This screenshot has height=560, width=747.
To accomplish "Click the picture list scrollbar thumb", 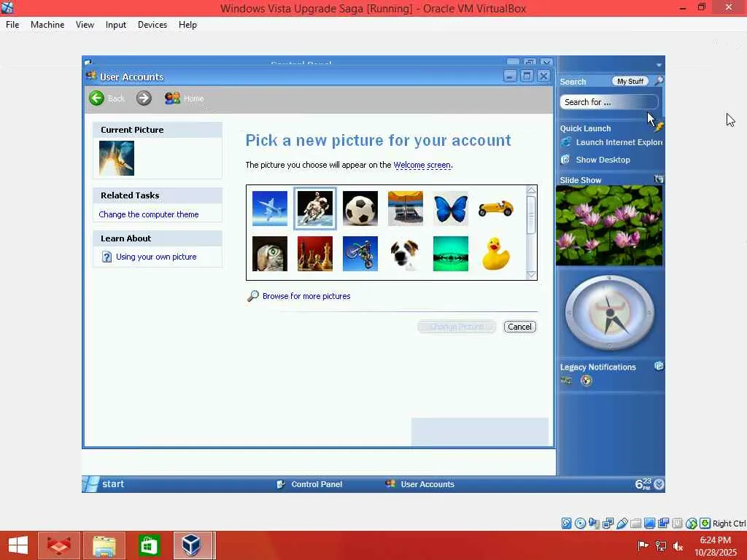I will coord(531,215).
